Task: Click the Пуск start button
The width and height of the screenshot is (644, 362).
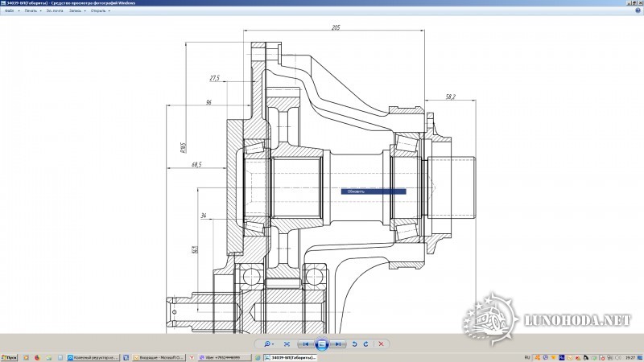Action: pos(10,356)
